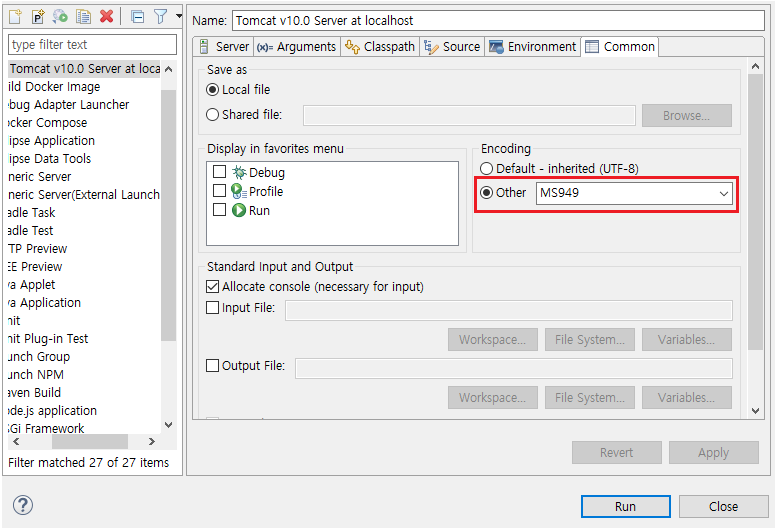Click the Revert button

(x=617, y=453)
